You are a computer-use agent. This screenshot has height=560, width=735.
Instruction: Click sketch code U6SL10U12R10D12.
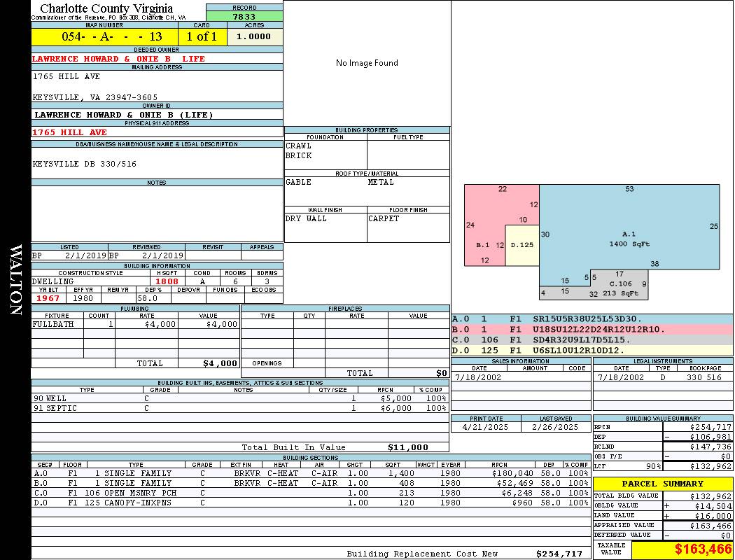579,351
